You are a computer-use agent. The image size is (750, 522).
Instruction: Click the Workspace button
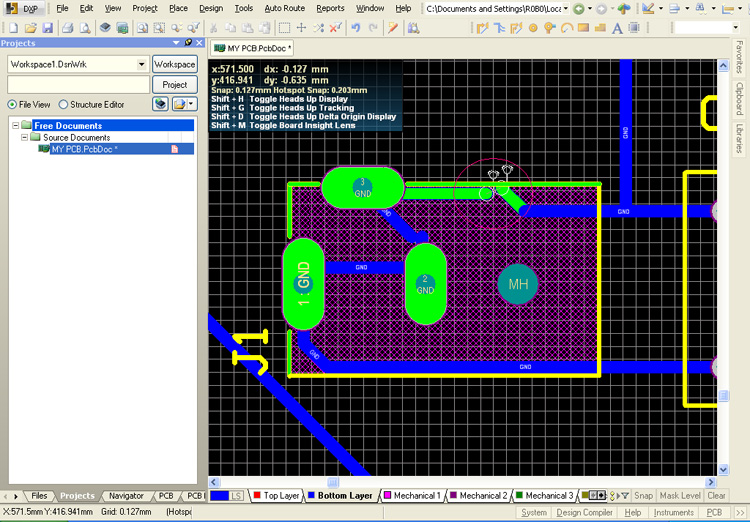pyautogui.click(x=175, y=64)
